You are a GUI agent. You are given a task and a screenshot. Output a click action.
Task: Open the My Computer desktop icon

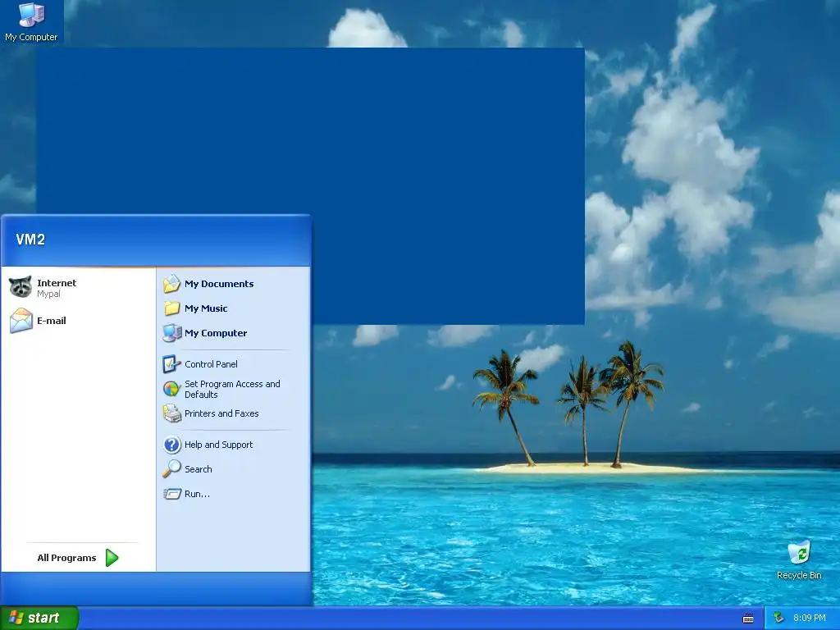pyautogui.click(x=31, y=22)
